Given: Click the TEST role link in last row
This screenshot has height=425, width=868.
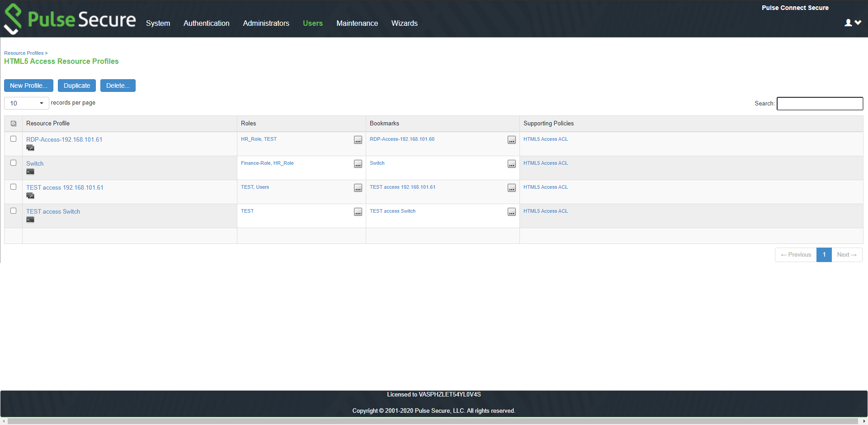Looking at the screenshot, I should tap(247, 211).
